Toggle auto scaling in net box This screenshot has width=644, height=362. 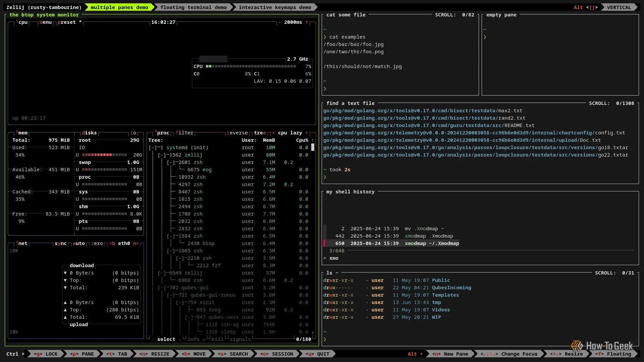[x=79, y=244]
